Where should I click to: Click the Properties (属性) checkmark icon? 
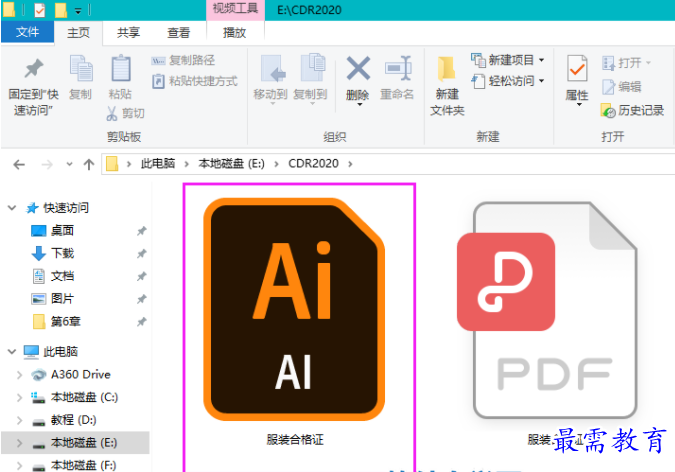tap(577, 68)
